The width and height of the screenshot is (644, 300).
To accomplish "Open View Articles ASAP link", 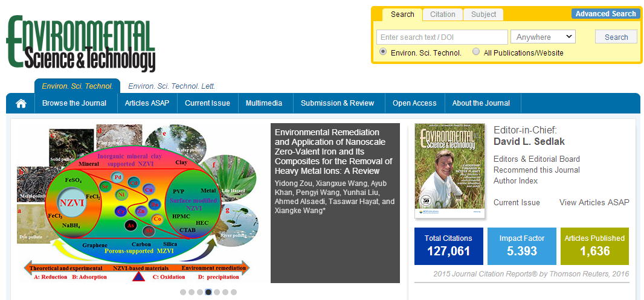I will [594, 202].
